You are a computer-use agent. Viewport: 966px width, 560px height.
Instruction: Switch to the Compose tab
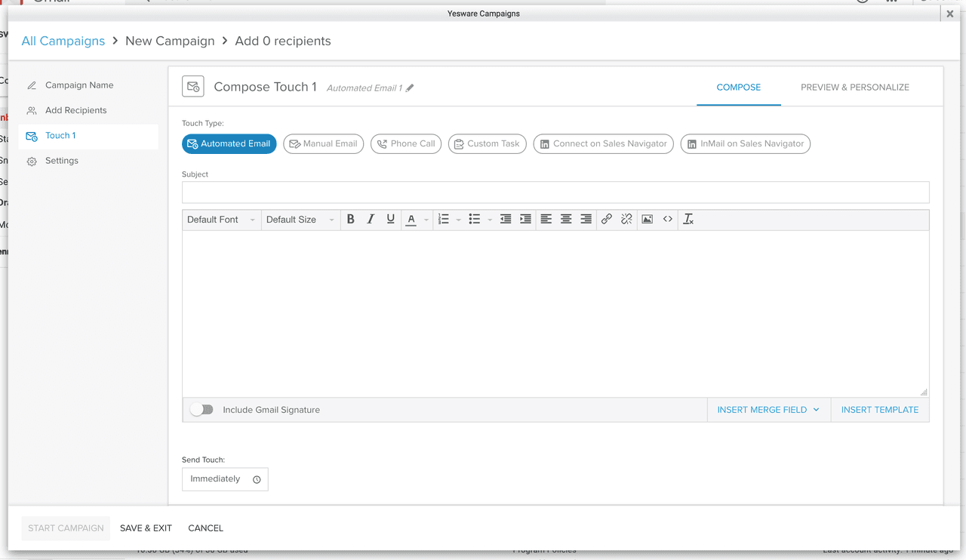tap(739, 88)
